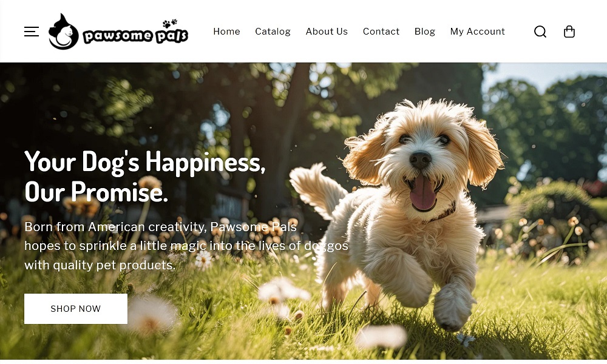607x364 pixels.
Task: Click the pawsome pals wordmark
Action: point(135,36)
